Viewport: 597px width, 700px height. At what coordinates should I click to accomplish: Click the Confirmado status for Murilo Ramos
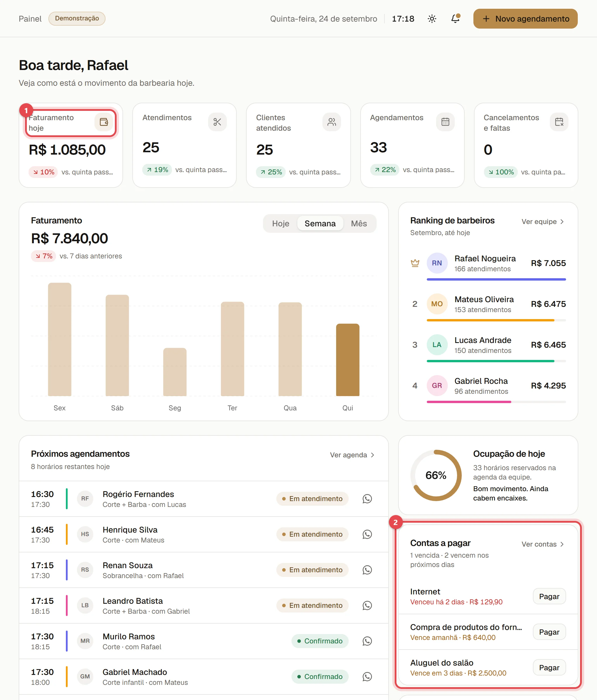[320, 641]
